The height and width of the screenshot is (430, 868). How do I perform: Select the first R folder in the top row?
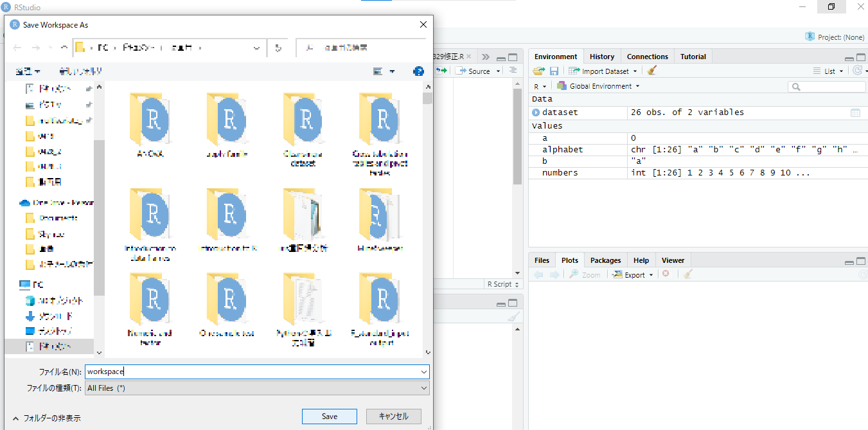[150, 125]
